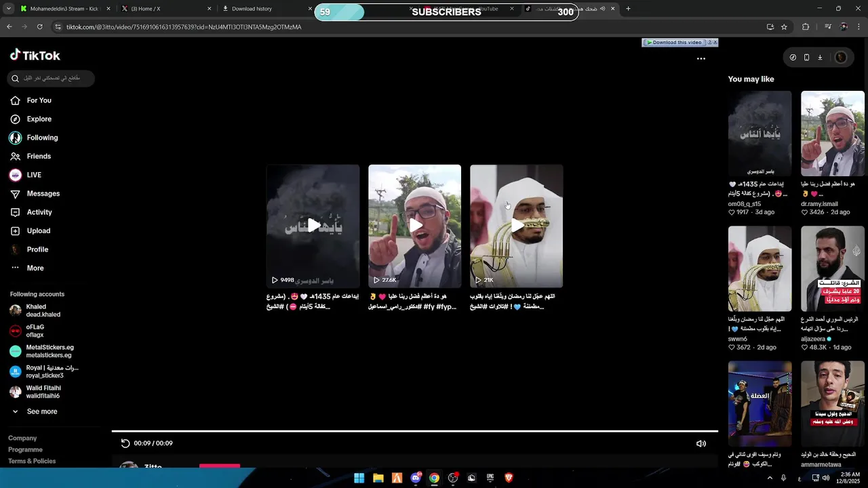Click the browser address bar URL

coord(184,27)
